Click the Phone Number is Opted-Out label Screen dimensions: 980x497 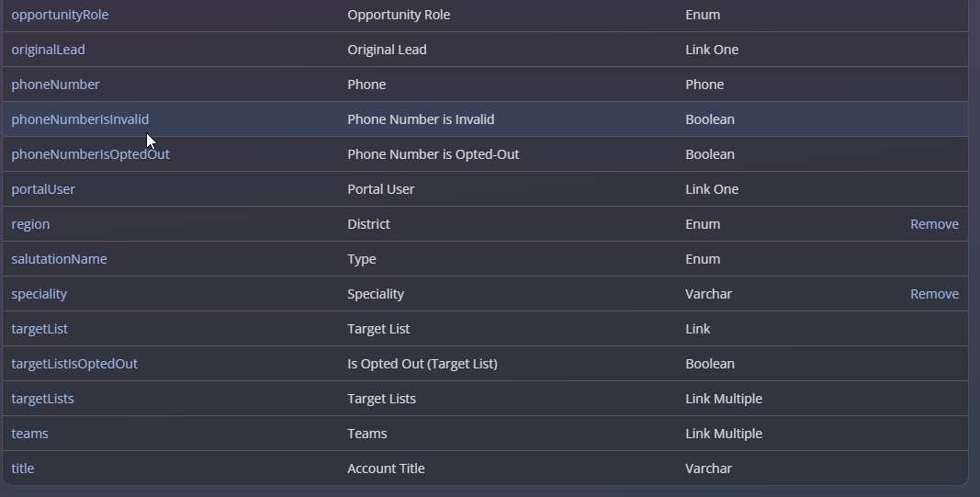(x=434, y=154)
